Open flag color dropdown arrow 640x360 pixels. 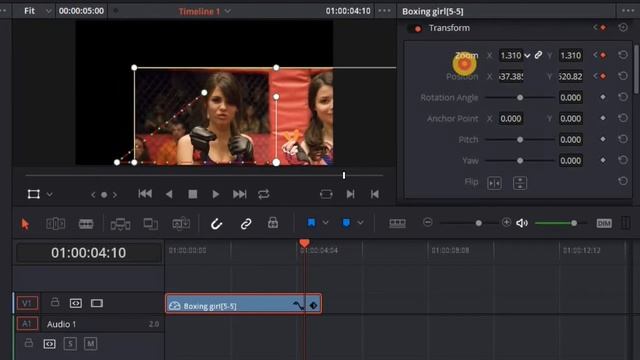click(325, 223)
